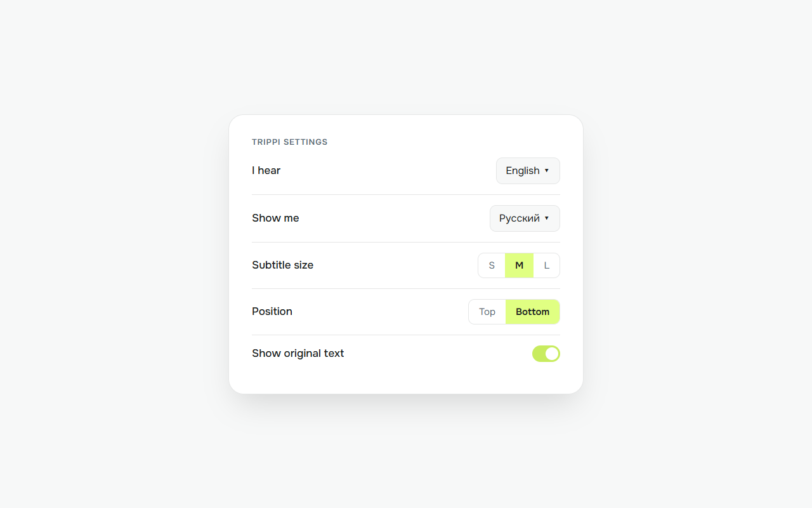Click the "Show original text" label
The width and height of the screenshot is (812, 508).
point(298,353)
